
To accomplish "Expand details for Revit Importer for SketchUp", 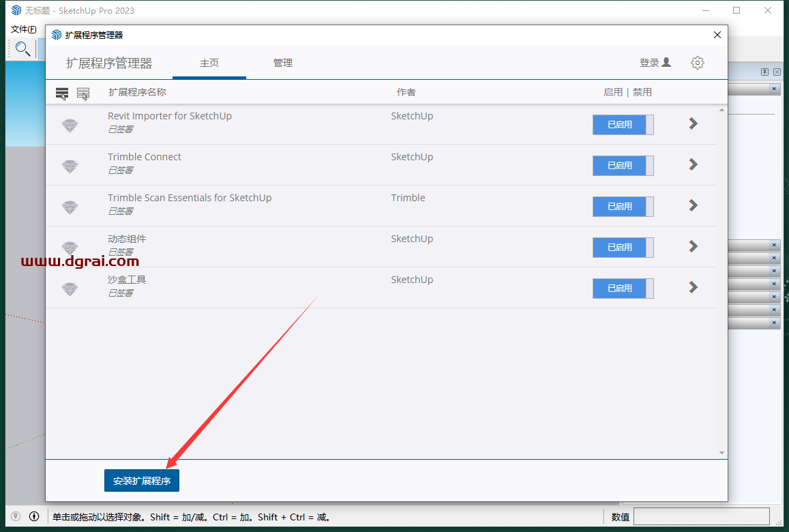I will (694, 124).
